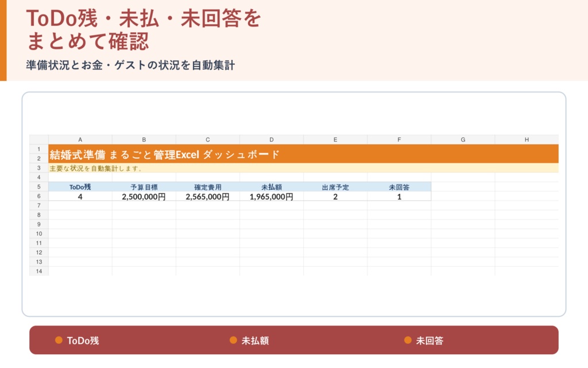Select row 1 header
Viewport: 588px width, 368px height.
[x=39, y=149]
